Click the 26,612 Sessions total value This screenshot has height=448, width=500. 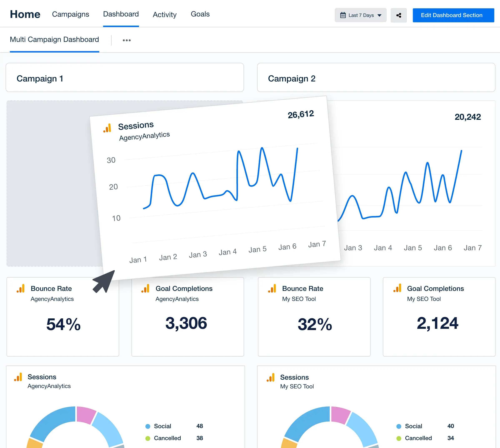click(301, 114)
